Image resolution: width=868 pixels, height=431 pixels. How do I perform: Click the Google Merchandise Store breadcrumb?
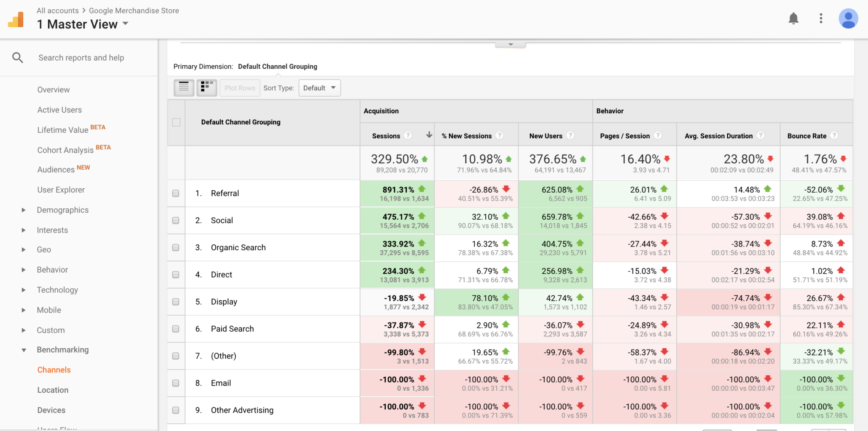click(134, 11)
